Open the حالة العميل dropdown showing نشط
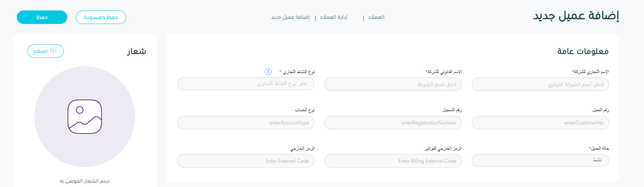This screenshot has width=644, height=187. 540,160
